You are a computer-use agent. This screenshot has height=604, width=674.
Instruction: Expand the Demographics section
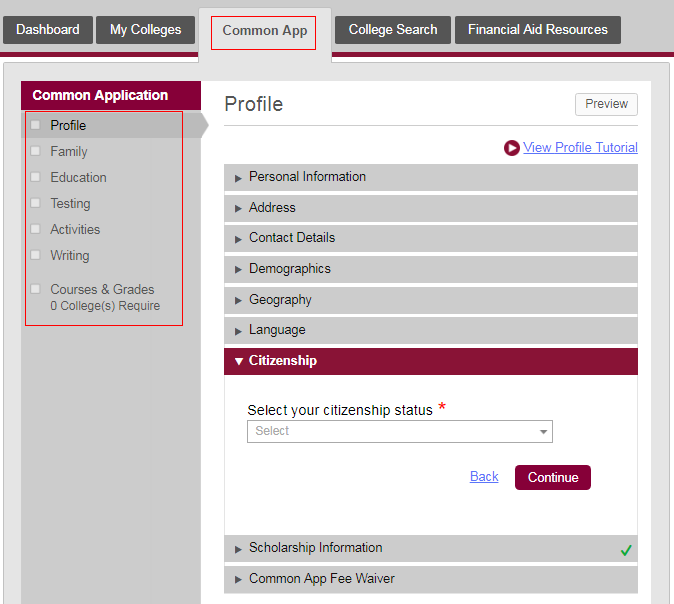click(x=431, y=269)
